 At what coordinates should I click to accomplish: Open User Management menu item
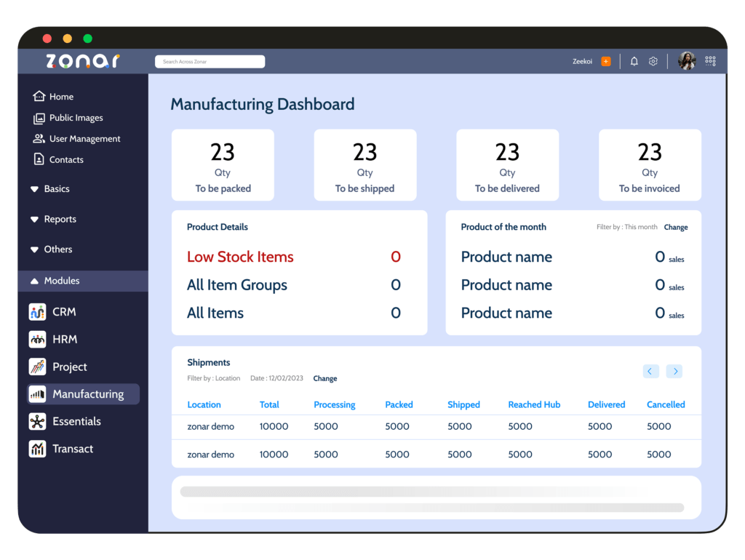(x=85, y=139)
